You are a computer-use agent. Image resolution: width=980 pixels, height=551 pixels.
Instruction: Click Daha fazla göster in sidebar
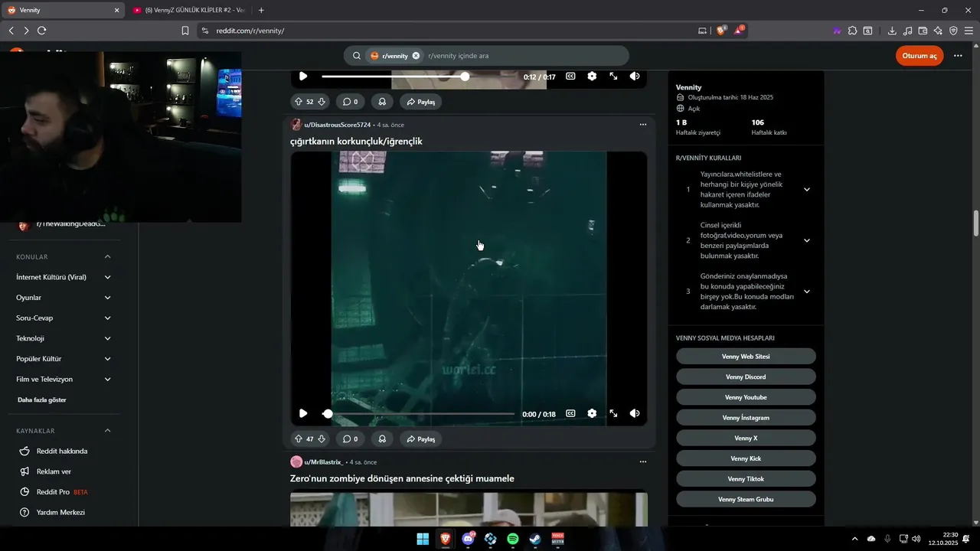[x=42, y=399]
